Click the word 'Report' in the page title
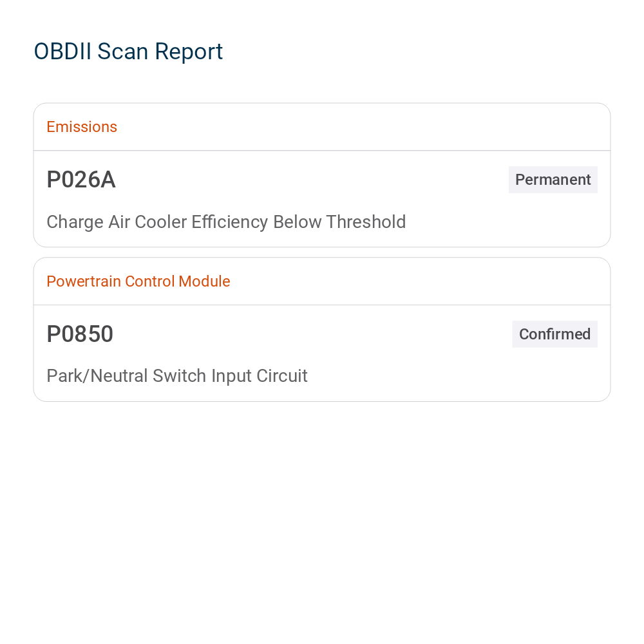The image size is (644, 644). [x=189, y=53]
